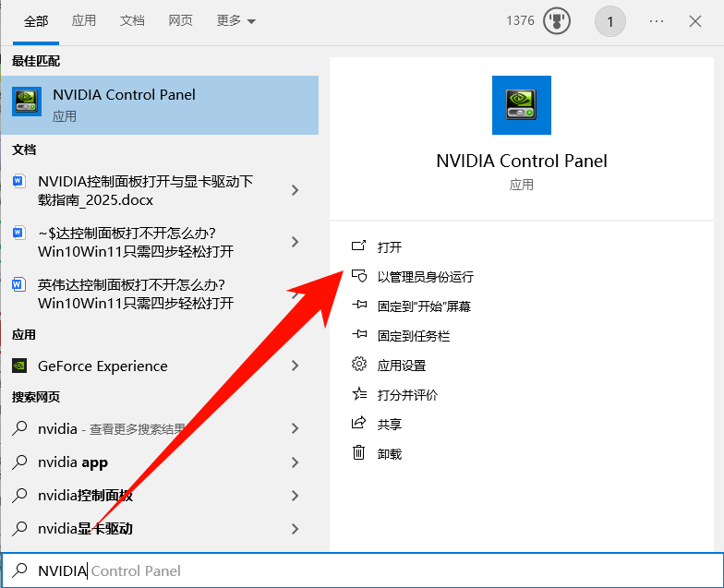Screen dimensions: 724x588
Task: Click NVIDIA Control Panel title in preview pane
Action: [521, 161]
